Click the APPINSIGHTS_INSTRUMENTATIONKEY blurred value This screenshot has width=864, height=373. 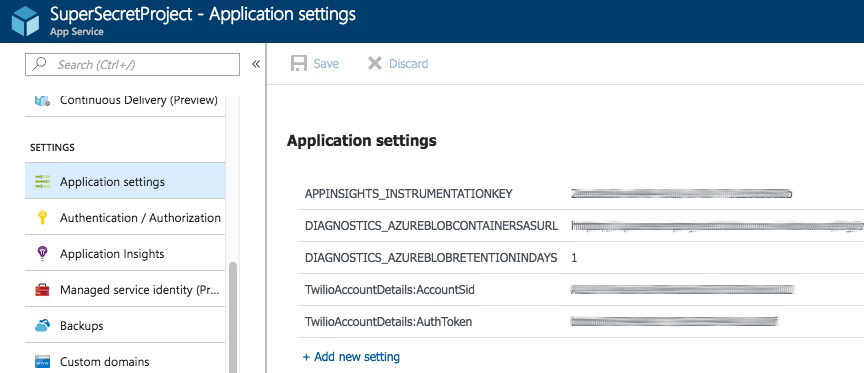[x=682, y=194]
